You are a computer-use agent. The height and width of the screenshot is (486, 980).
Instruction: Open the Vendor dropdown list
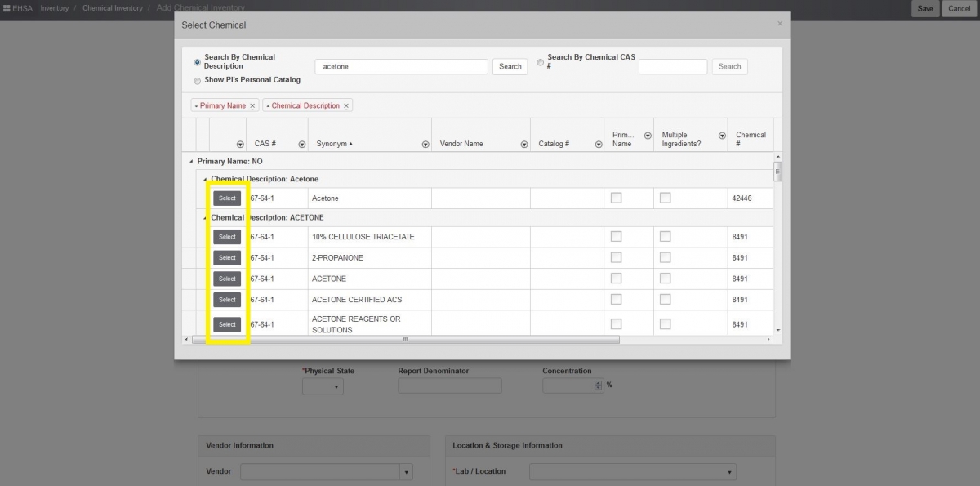(406, 471)
